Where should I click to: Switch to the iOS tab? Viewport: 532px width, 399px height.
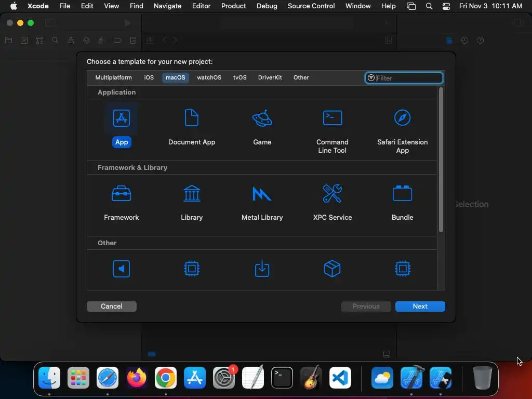point(149,77)
